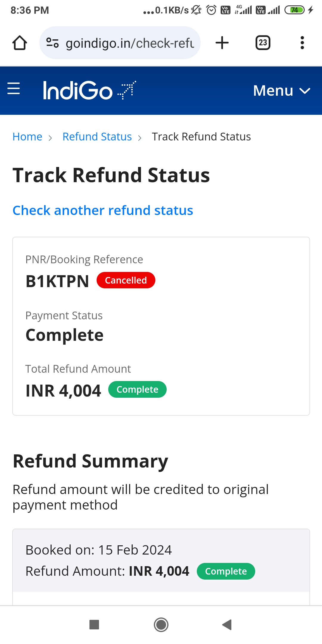Expand the Menu dropdown in header
The height and width of the screenshot is (644, 322).
[282, 90]
